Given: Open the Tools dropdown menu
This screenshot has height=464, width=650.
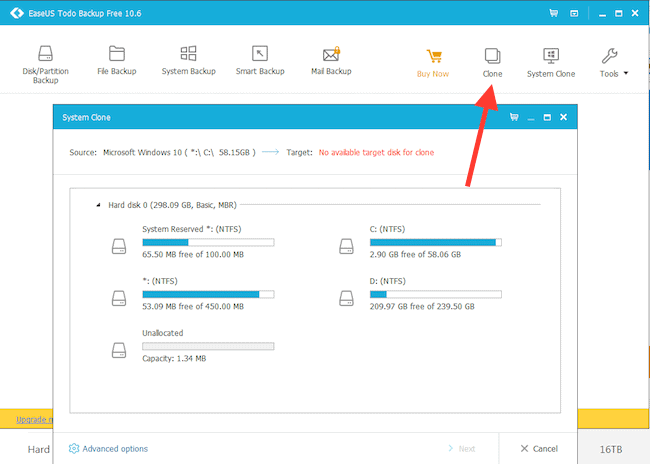Looking at the screenshot, I should pos(614,63).
